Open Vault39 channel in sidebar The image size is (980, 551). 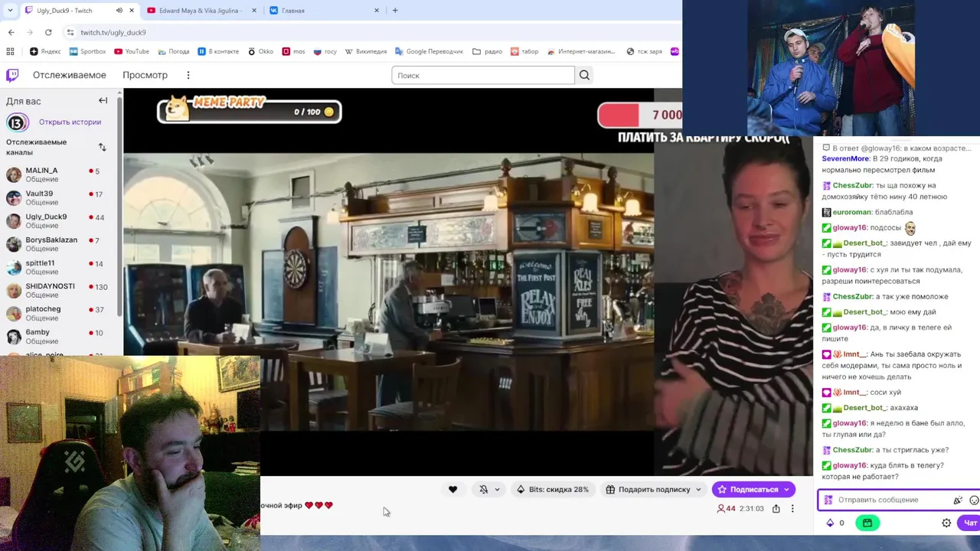[x=60, y=197]
